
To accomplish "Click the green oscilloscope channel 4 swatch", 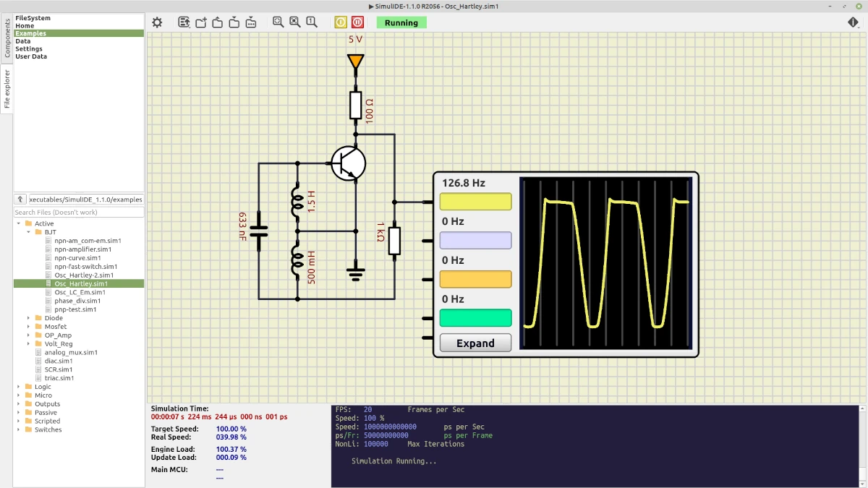I will tap(475, 318).
